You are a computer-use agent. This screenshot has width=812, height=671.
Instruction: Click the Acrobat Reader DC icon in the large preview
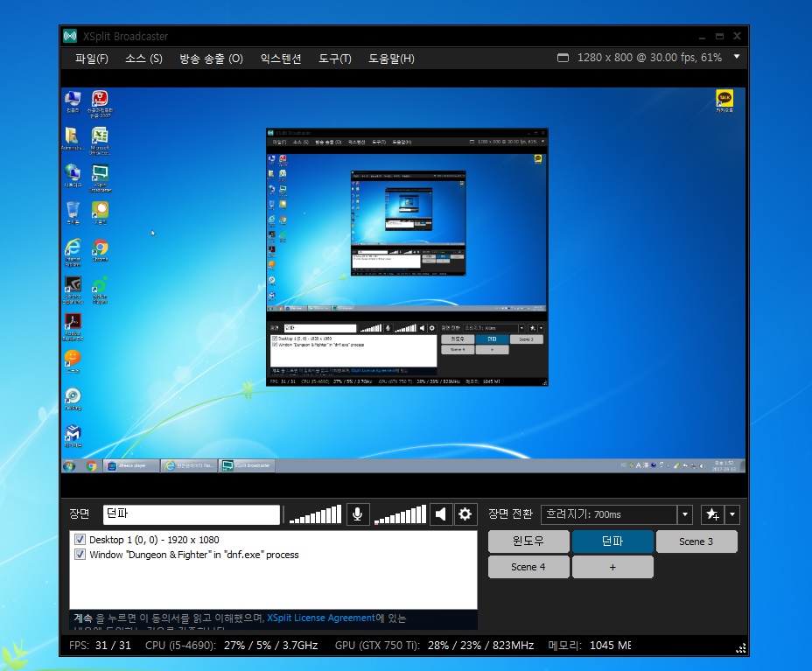[x=73, y=326]
